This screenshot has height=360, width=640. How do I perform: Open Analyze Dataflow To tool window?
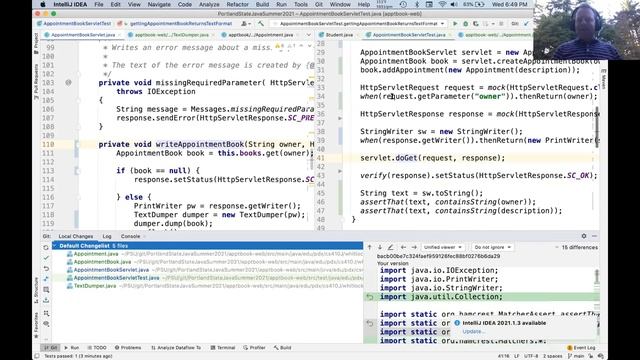pos(176,348)
